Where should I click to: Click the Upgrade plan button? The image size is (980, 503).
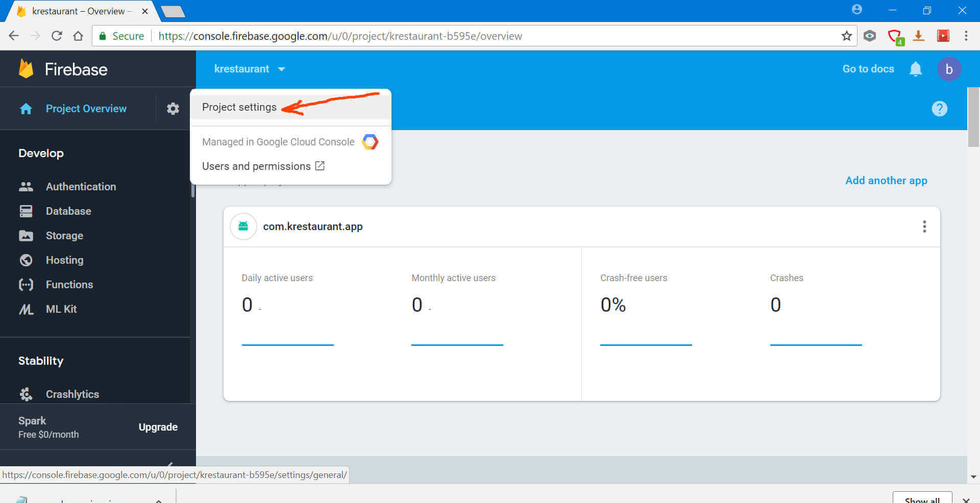(158, 427)
